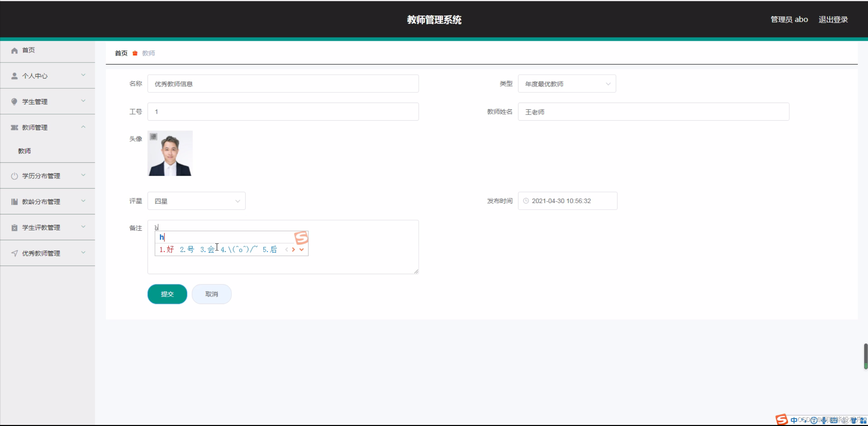The height and width of the screenshot is (426, 868).
Task: Click the 学历分布管理 power icon
Action: [x=14, y=176]
